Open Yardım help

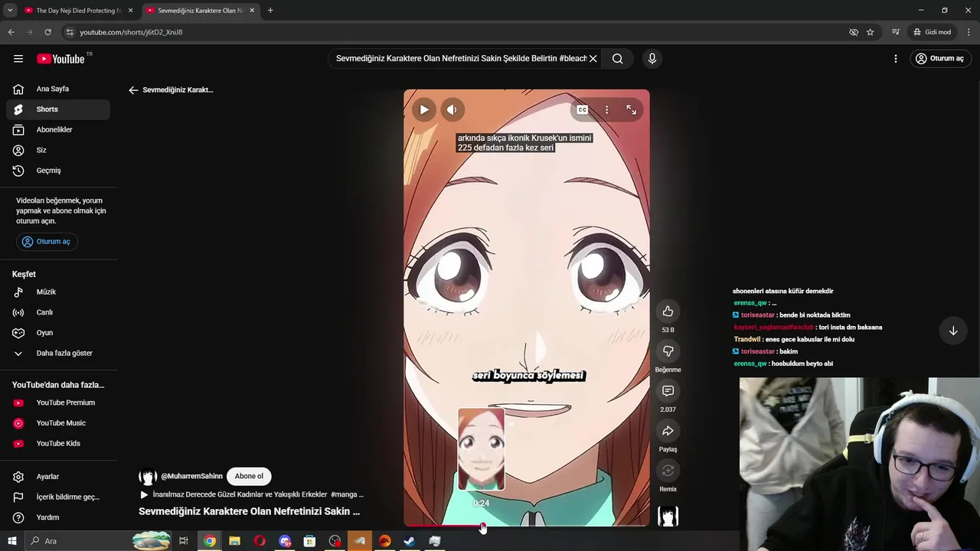(58, 517)
